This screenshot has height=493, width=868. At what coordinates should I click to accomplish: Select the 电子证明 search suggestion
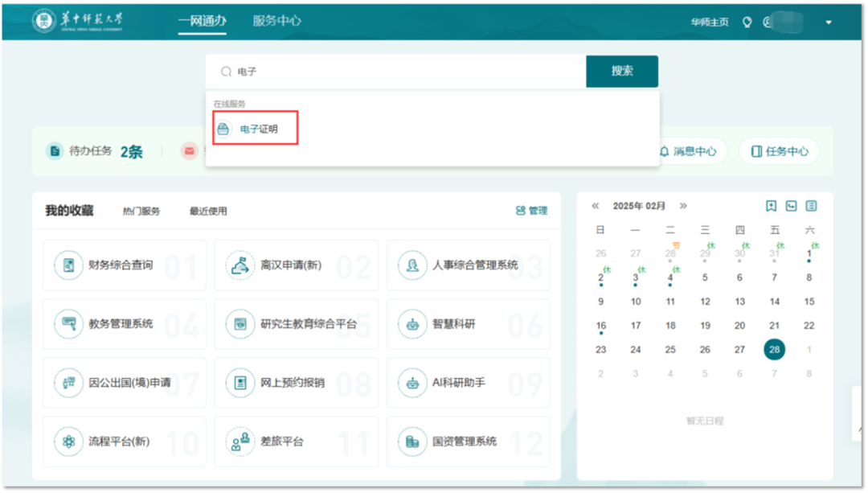pyautogui.click(x=256, y=129)
